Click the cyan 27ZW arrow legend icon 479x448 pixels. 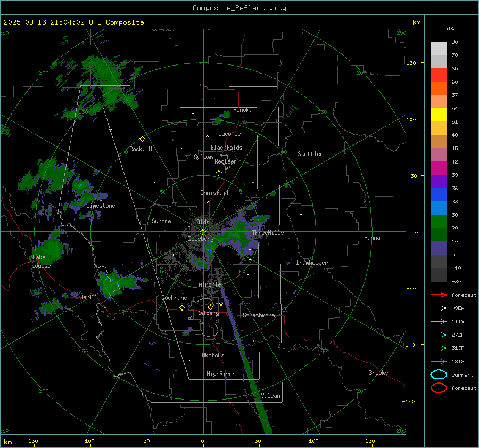coord(439,335)
